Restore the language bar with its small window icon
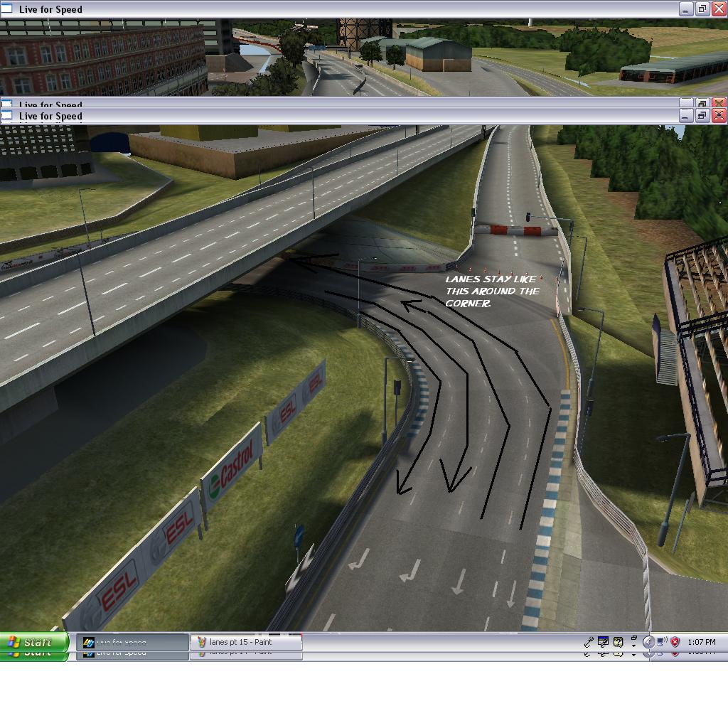This screenshot has width=728, height=728. (x=633, y=638)
